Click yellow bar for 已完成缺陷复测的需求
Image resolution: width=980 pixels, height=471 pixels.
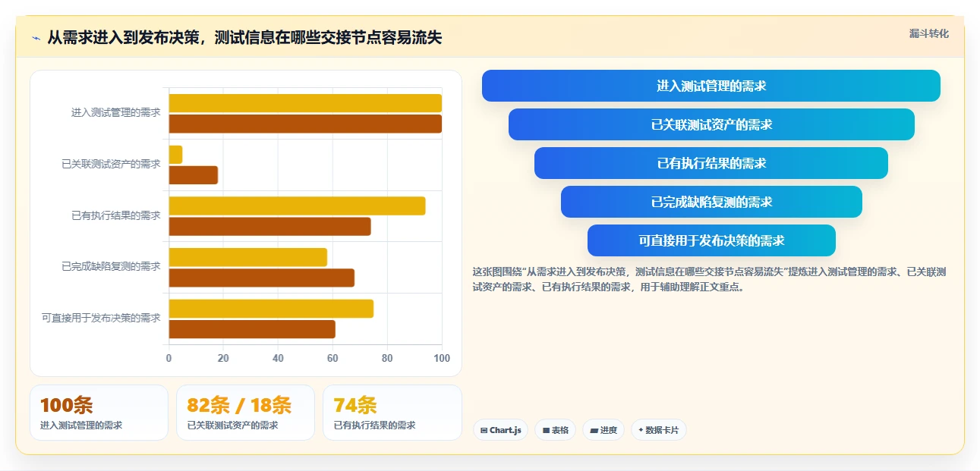coord(247,257)
